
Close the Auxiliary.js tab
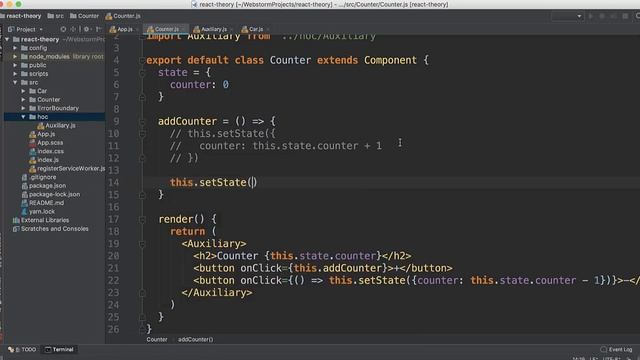click(231, 29)
